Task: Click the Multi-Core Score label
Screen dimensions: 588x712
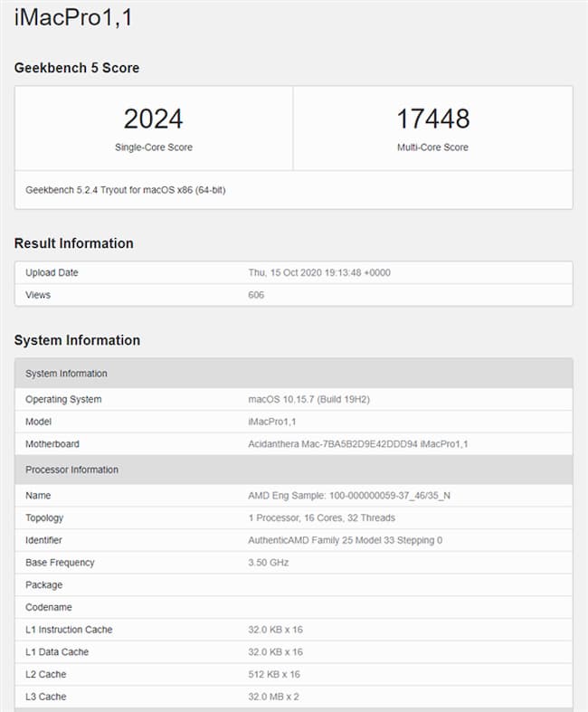Action: click(432, 147)
